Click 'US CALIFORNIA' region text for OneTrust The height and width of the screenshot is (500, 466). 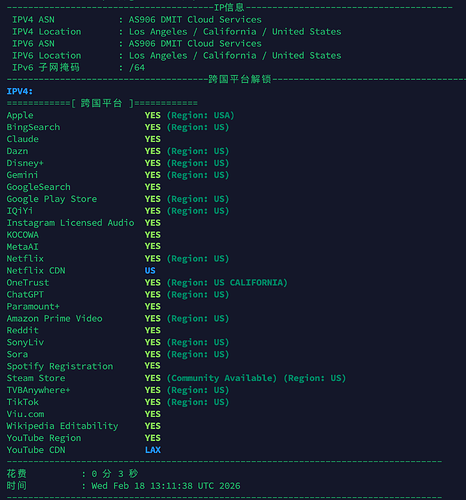[250, 283]
